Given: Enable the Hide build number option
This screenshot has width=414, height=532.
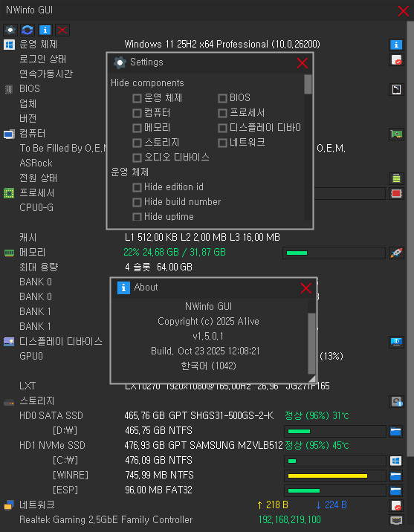Looking at the screenshot, I should click(137, 202).
